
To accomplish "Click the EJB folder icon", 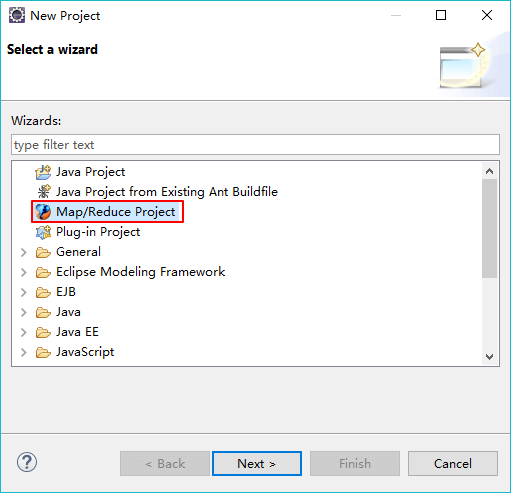I will [43, 292].
